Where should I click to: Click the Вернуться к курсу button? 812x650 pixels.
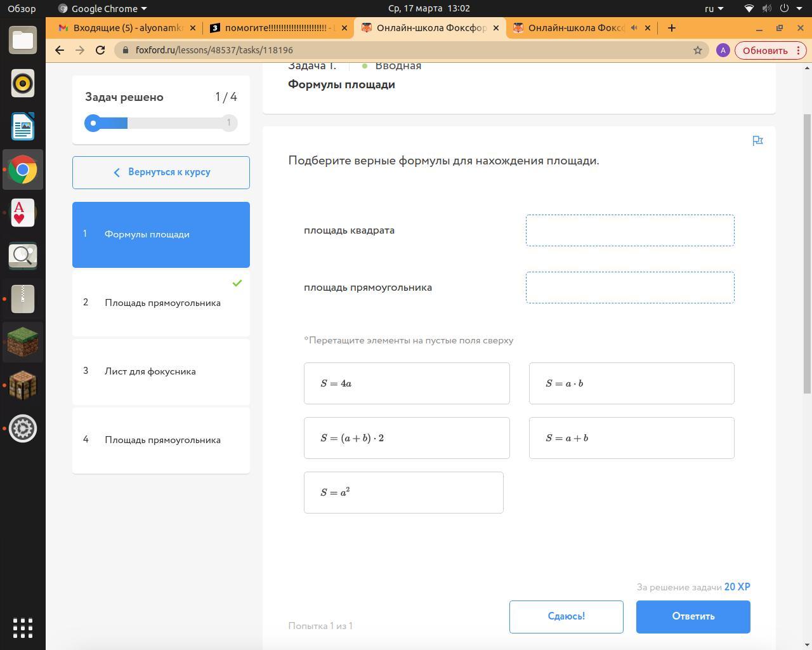[x=161, y=173]
